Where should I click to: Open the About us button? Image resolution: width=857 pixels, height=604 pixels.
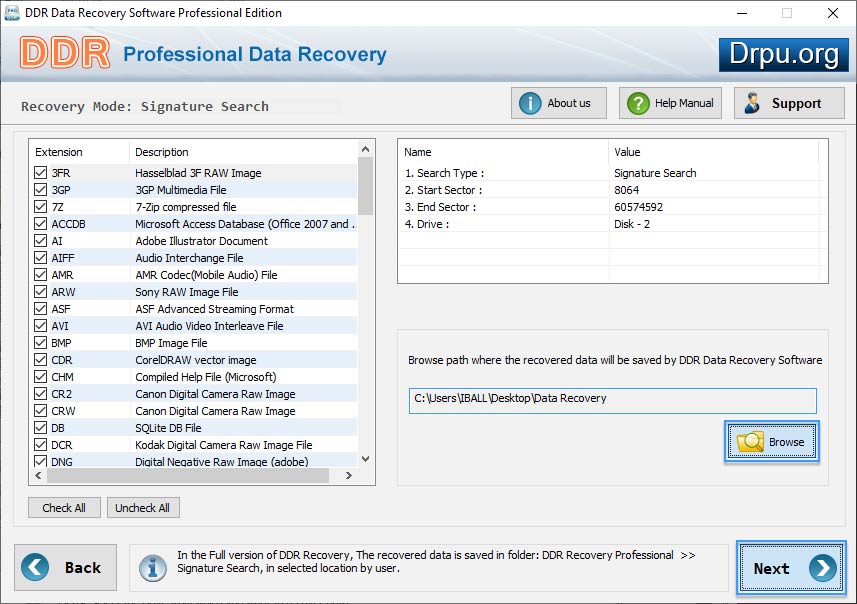click(x=559, y=103)
